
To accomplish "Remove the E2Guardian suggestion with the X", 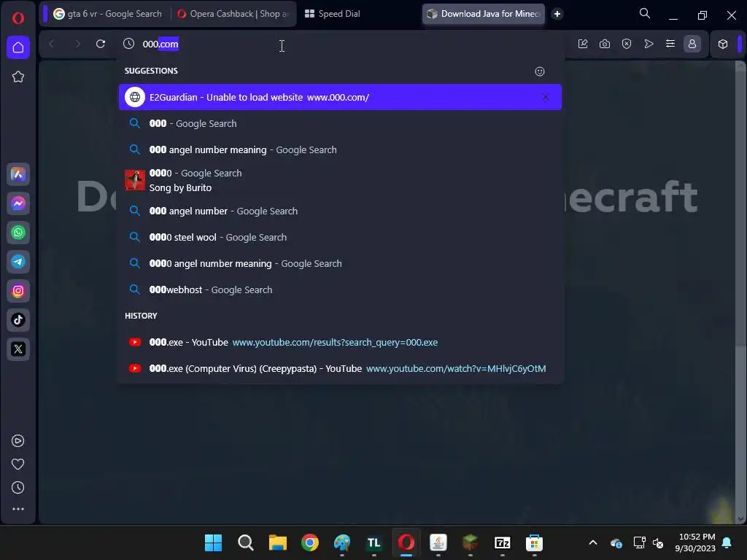I will (546, 97).
